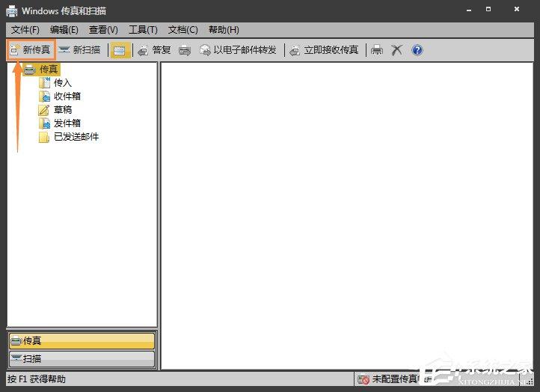Open the 查看(V) menu

[103, 30]
